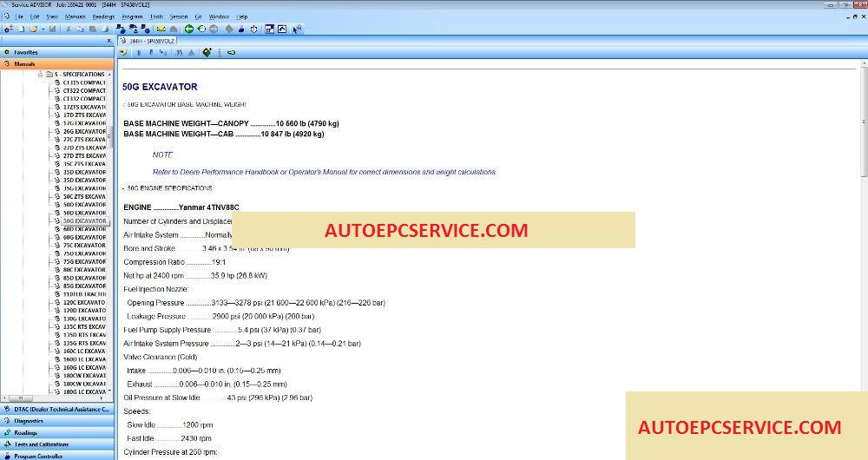Open the Diagnostics panel
Image resolution: width=868 pixels, height=460 pixels.
tap(57, 421)
